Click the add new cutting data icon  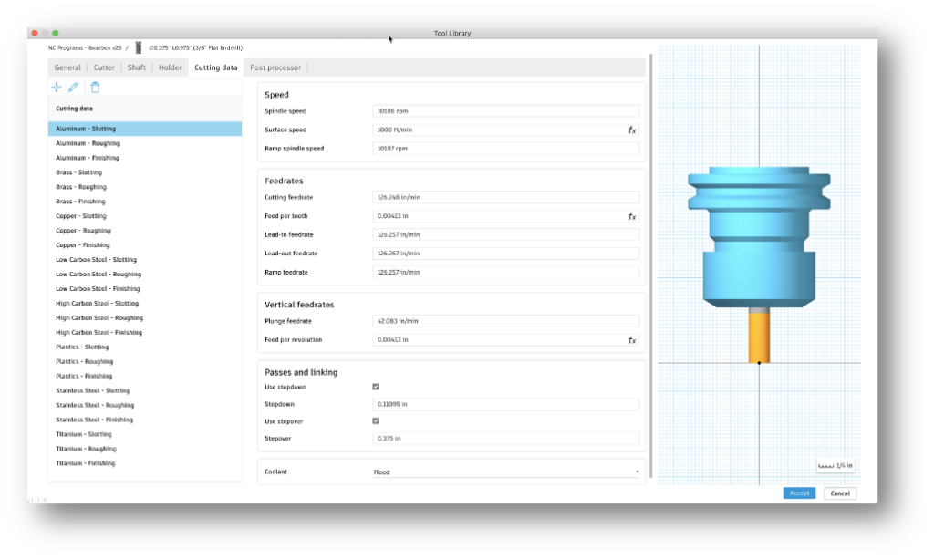56,87
